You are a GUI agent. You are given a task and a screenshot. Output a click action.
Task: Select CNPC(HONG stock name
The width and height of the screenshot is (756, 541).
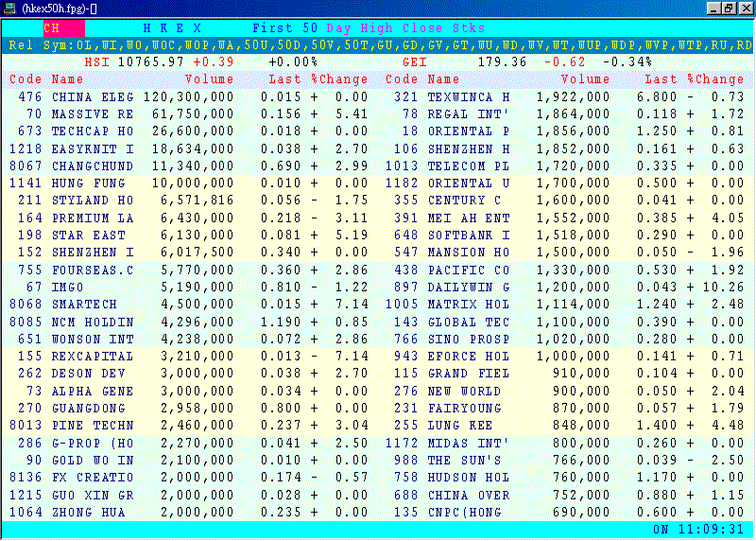[465, 512]
